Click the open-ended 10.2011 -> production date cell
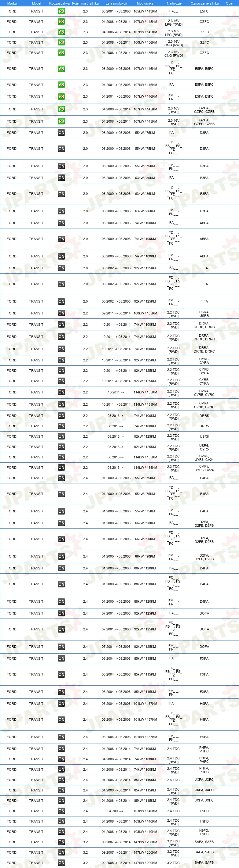Screen dimensions: 239x868 [x=116, y=392]
